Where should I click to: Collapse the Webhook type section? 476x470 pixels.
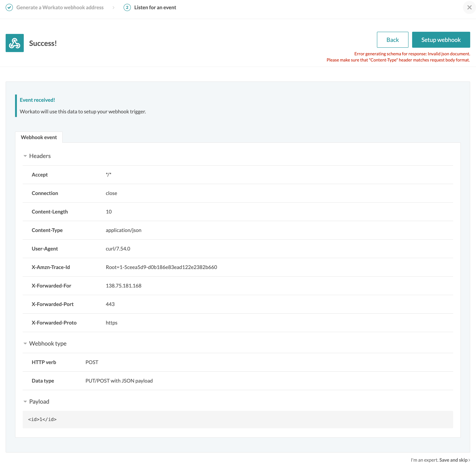click(24, 343)
